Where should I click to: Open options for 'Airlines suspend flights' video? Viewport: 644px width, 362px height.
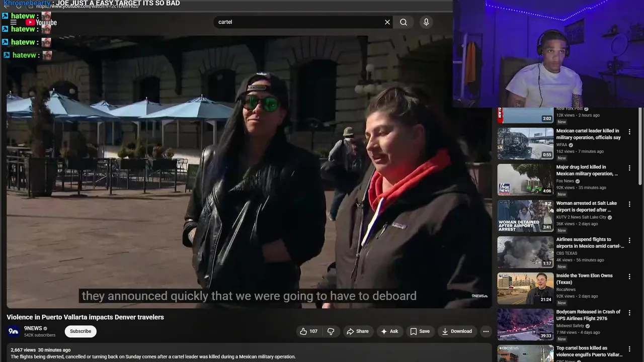[629, 240]
